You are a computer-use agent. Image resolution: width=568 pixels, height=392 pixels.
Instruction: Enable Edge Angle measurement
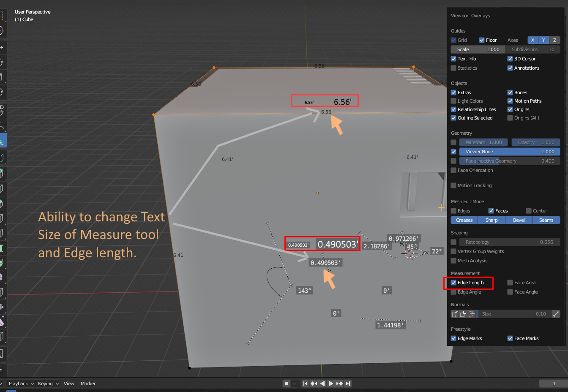(453, 292)
